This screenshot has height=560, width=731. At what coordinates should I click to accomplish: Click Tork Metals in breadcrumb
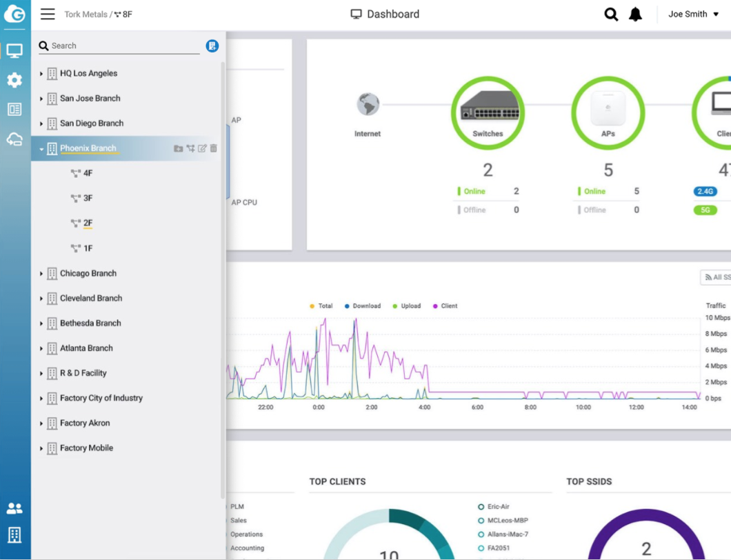tap(86, 14)
